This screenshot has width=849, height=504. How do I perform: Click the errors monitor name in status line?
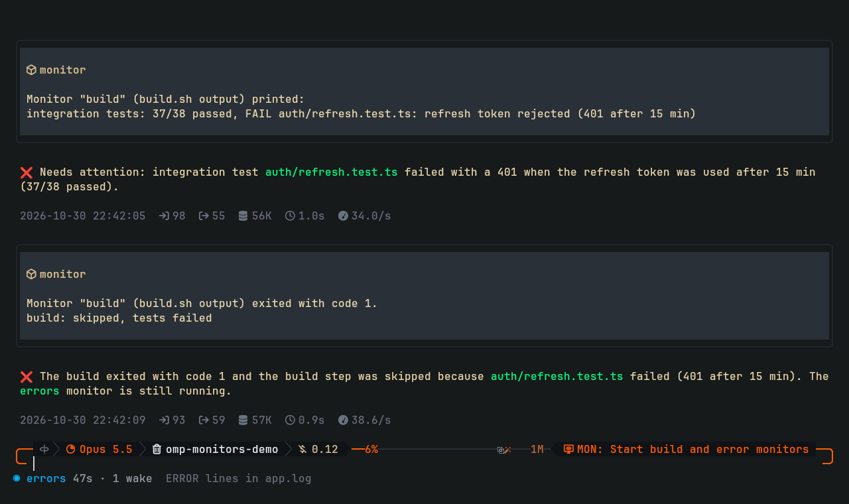click(46, 478)
